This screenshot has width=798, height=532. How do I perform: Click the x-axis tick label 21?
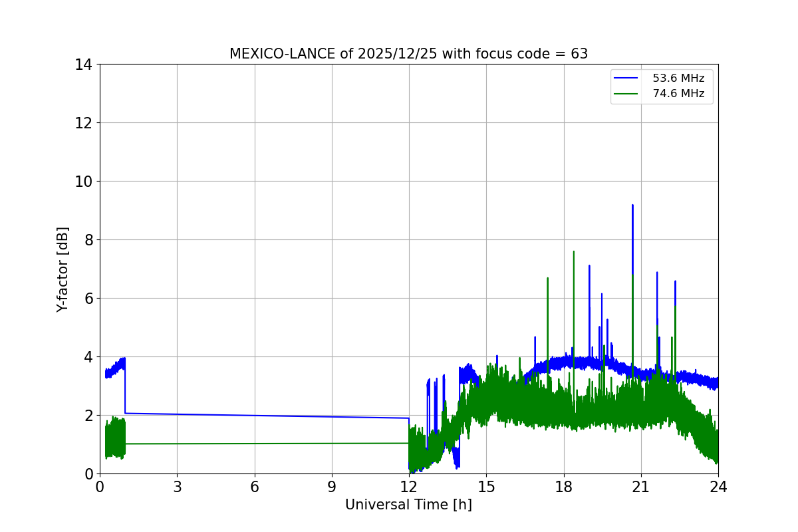pyautogui.click(x=641, y=487)
